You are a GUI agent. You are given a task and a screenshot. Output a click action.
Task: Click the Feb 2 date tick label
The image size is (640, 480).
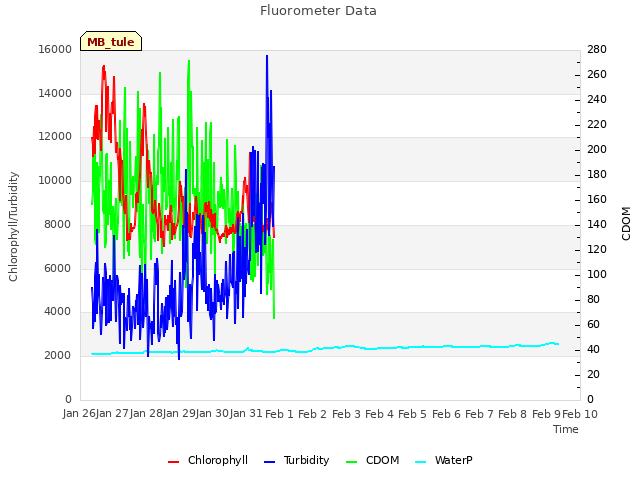313,415
